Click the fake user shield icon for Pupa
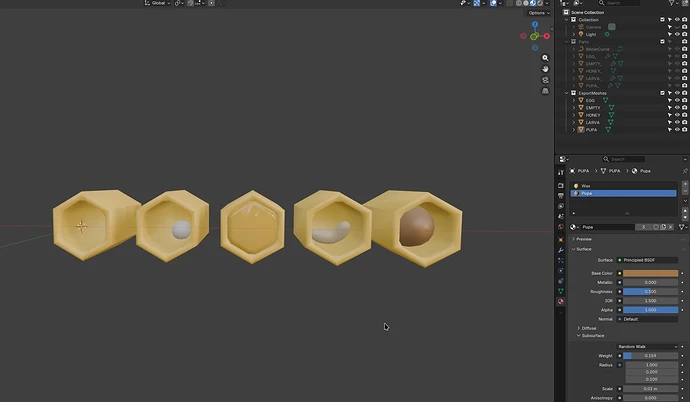This screenshot has width=690, height=402. (x=656, y=227)
